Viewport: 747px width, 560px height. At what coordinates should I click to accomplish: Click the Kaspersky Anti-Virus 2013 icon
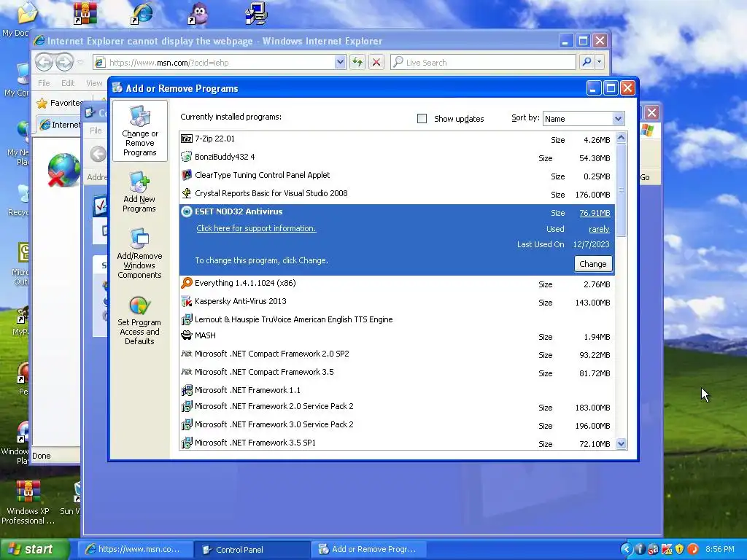pos(187,301)
